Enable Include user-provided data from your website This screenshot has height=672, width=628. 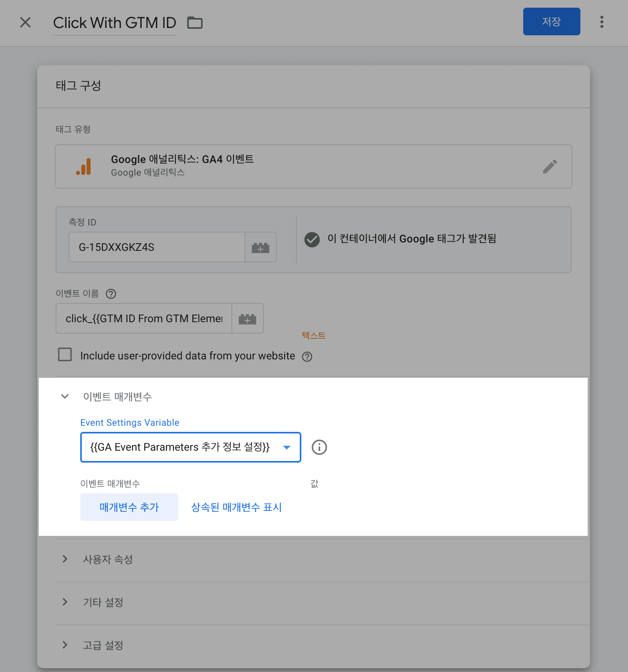65,355
